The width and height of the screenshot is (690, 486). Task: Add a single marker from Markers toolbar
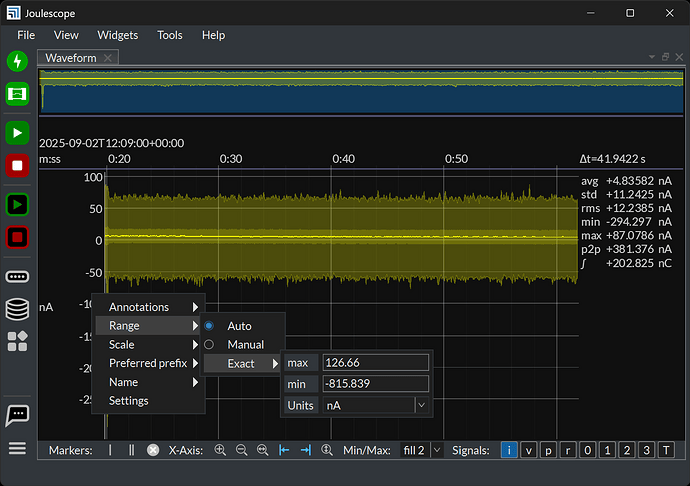[x=110, y=451]
